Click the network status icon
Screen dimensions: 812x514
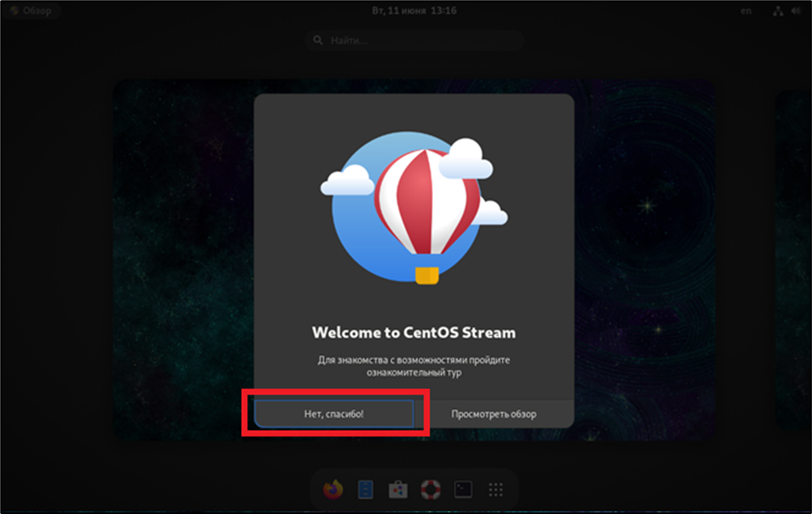(778, 11)
